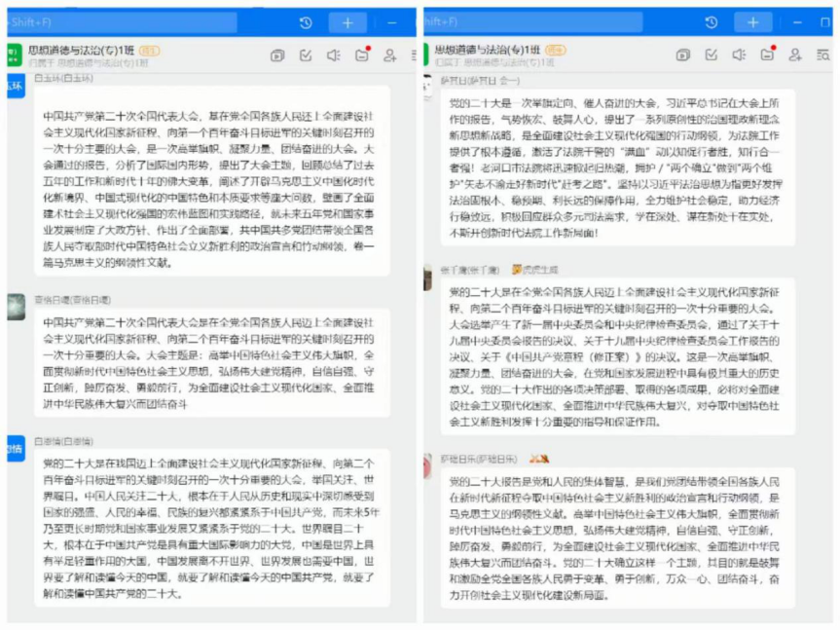Focus the search field in the left window

[117, 22]
